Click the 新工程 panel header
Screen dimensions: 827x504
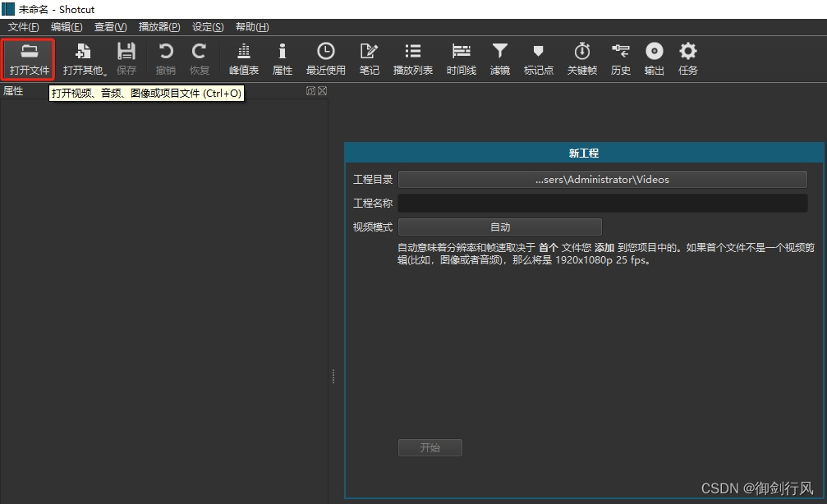coord(584,153)
